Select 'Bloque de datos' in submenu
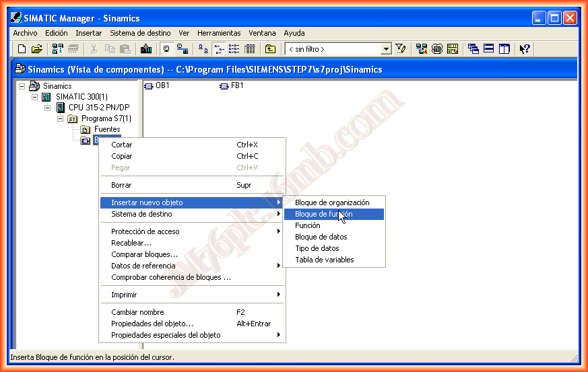 pos(321,237)
